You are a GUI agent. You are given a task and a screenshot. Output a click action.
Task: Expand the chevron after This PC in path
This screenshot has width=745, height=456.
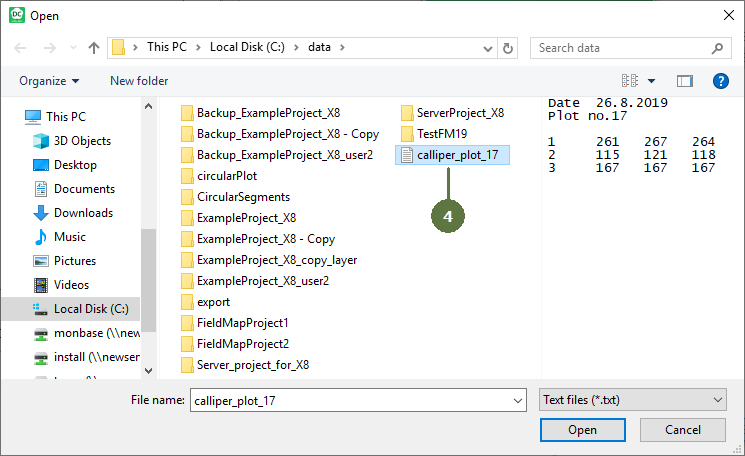(198, 48)
